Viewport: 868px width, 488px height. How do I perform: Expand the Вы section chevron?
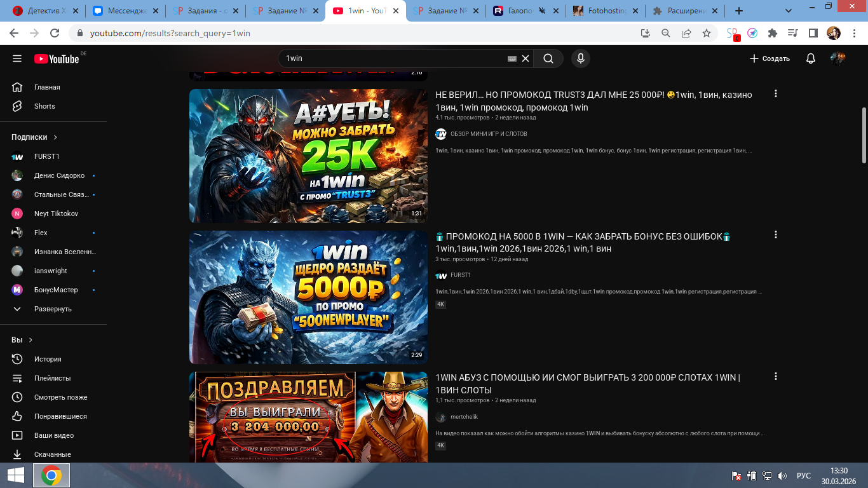pyautogui.click(x=31, y=340)
